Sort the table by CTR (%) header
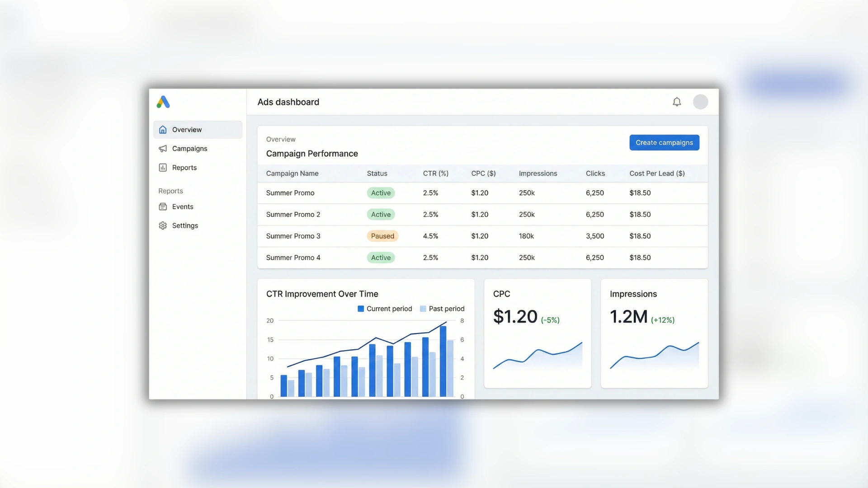 [435, 173]
